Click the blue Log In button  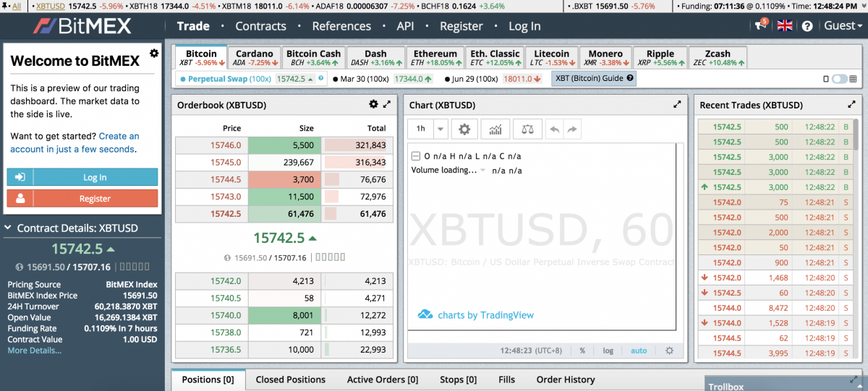(x=82, y=177)
